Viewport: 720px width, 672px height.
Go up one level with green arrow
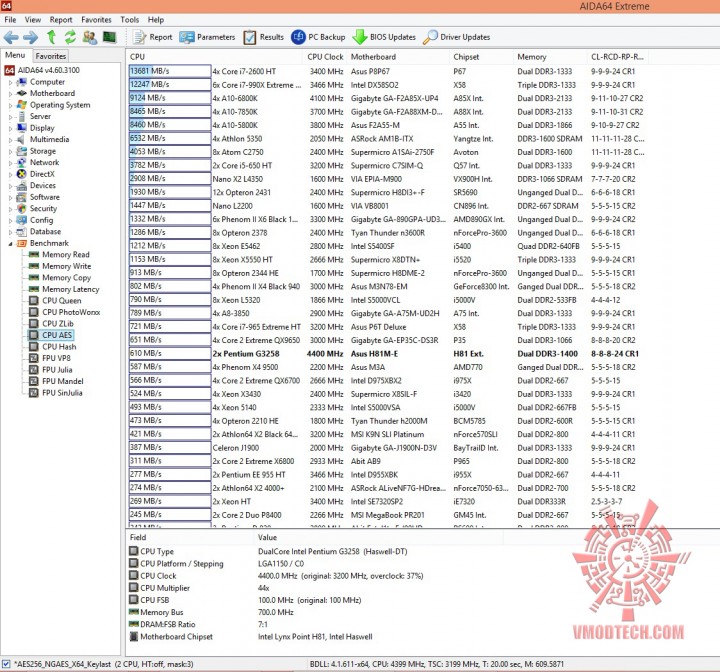[x=51, y=37]
